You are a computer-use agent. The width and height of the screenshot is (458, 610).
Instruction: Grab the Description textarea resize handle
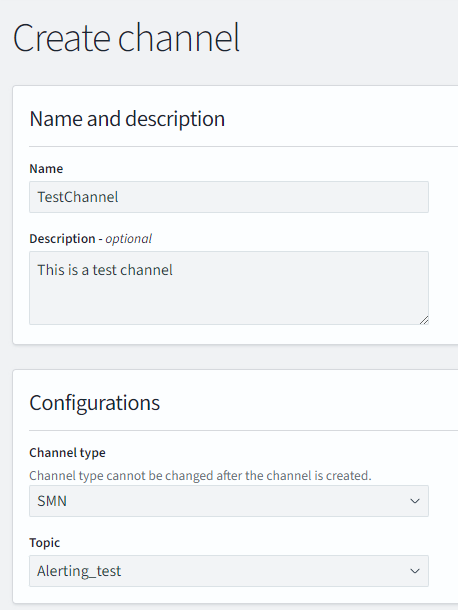point(424,320)
